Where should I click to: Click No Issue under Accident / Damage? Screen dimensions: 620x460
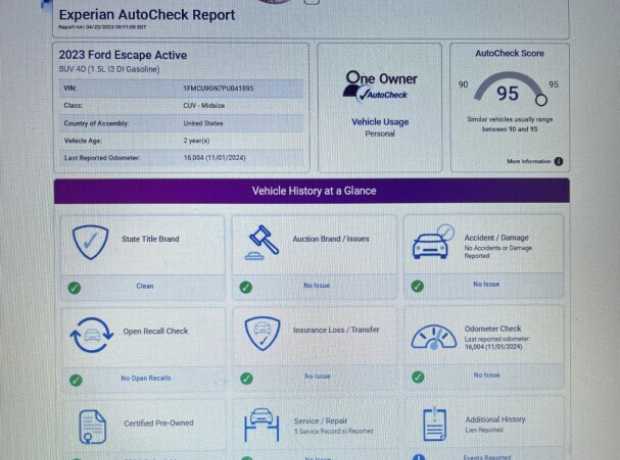coord(486,284)
